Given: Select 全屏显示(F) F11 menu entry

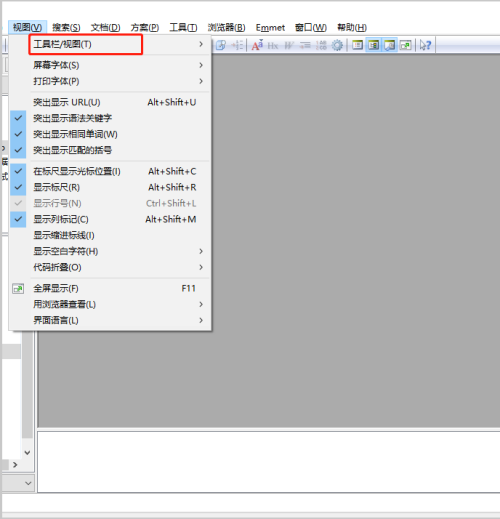Looking at the screenshot, I should 110,288.
